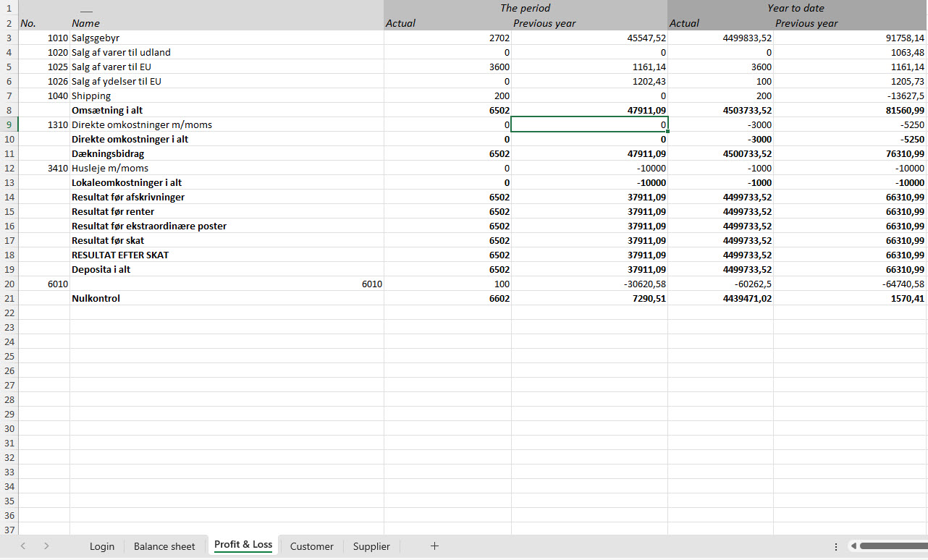Go to the Supplier sheet tab
928x560 pixels.
click(371, 546)
